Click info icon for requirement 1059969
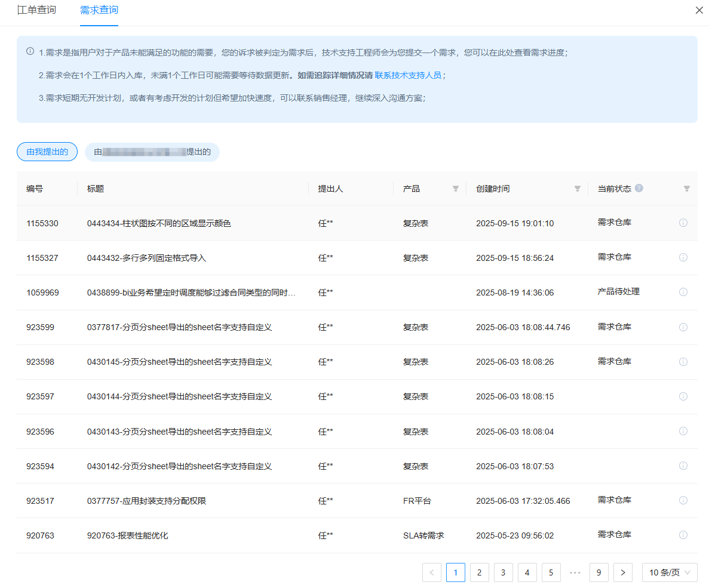This screenshot has width=709, height=588. tap(683, 292)
